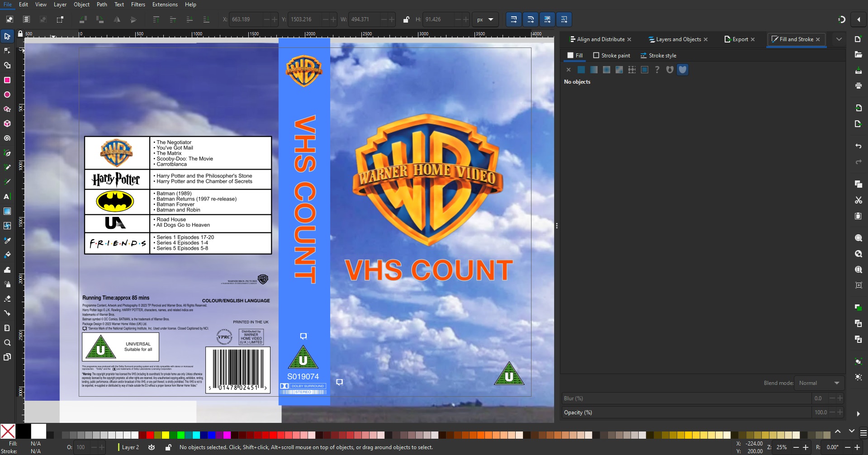868x455 pixels.
Task: Open the Extensions menu
Action: click(x=165, y=4)
